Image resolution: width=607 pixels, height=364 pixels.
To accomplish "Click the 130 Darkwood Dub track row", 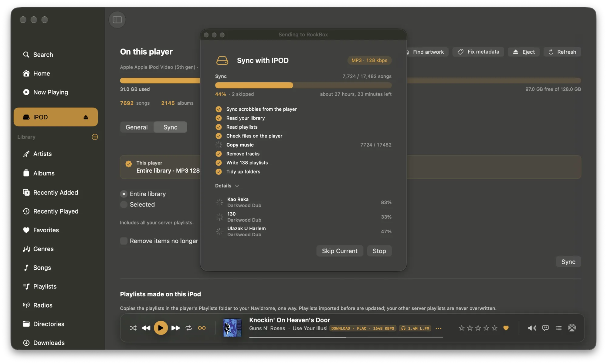I will coord(303,217).
